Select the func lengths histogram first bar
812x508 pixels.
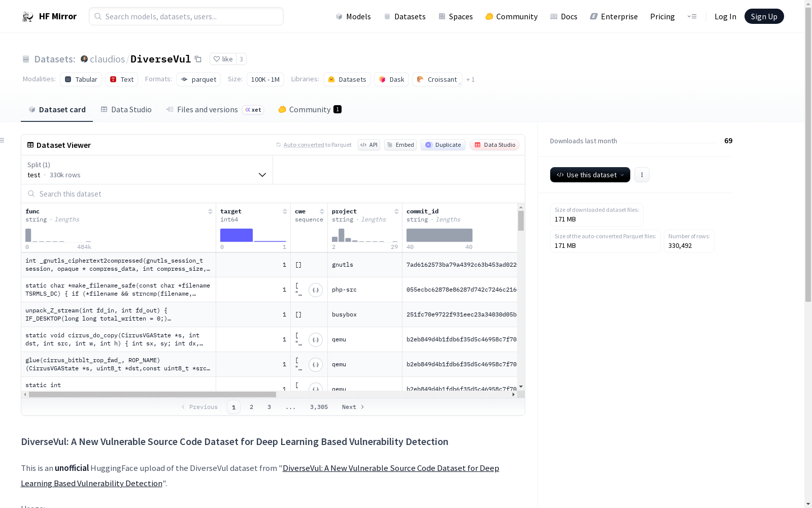coord(28,235)
